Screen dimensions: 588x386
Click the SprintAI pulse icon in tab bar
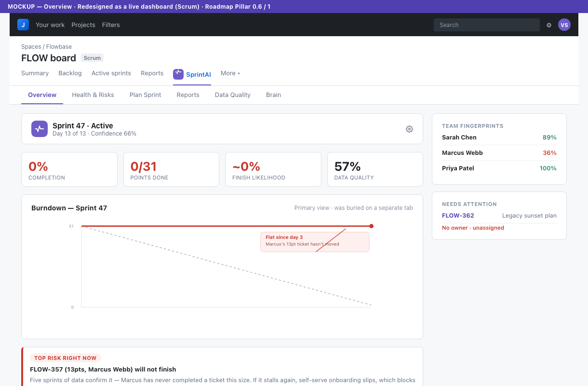(178, 74)
